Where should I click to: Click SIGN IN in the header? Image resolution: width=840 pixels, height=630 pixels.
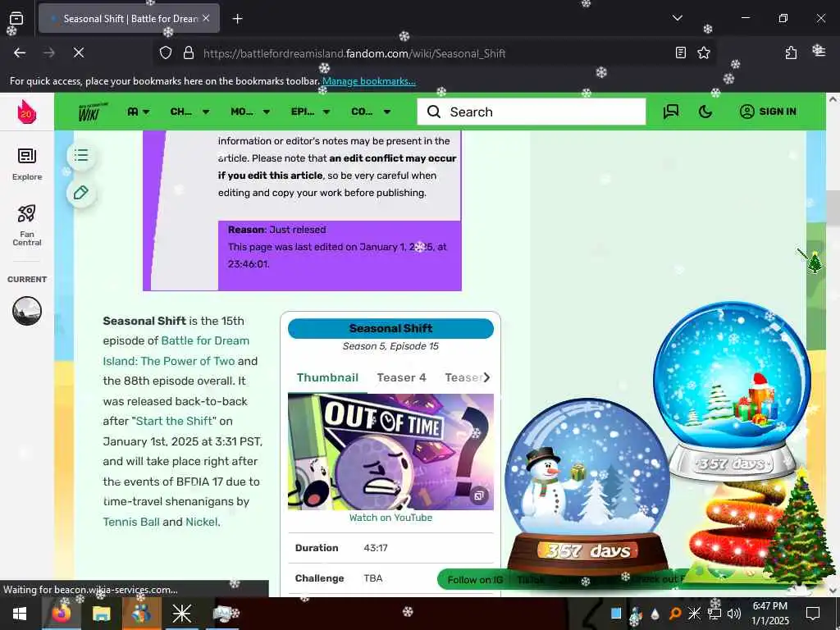tap(768, 112)
